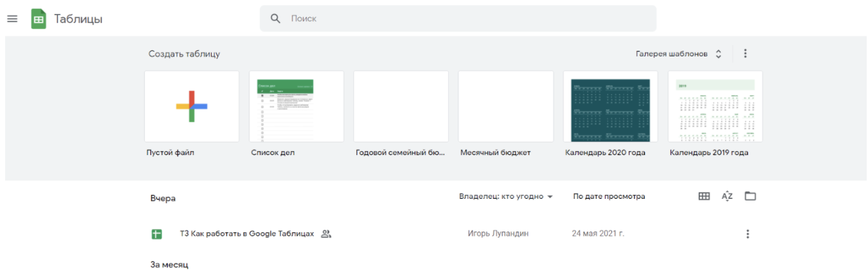The width and height of the screenshot is (868, 278).
Task: Click the По дате просмотра column header
Action: (609, 196)
